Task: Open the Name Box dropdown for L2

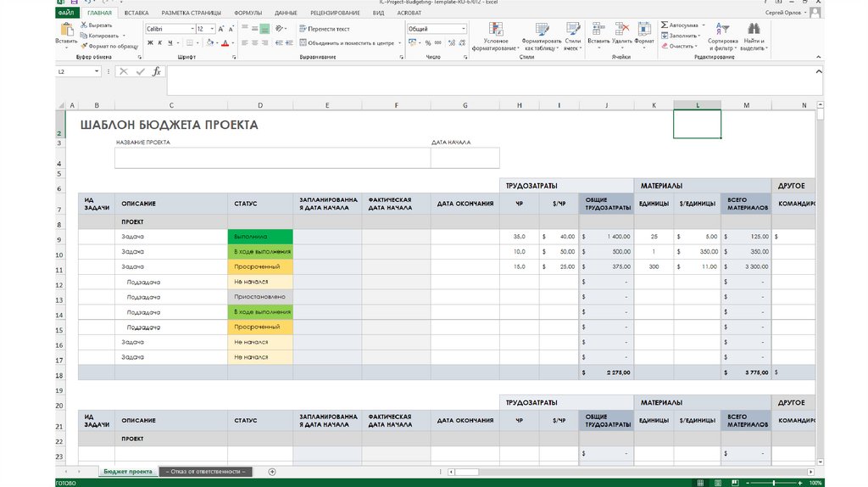Action: [97, 72]
